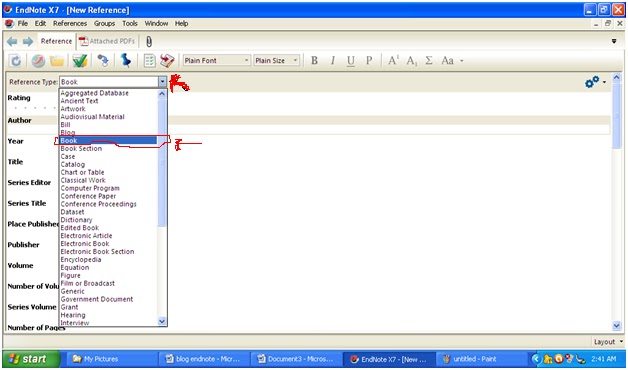This screenshot has width=628, height=370.
Task: Apply superscript formatting A1 icon
Action: [393, 61]
